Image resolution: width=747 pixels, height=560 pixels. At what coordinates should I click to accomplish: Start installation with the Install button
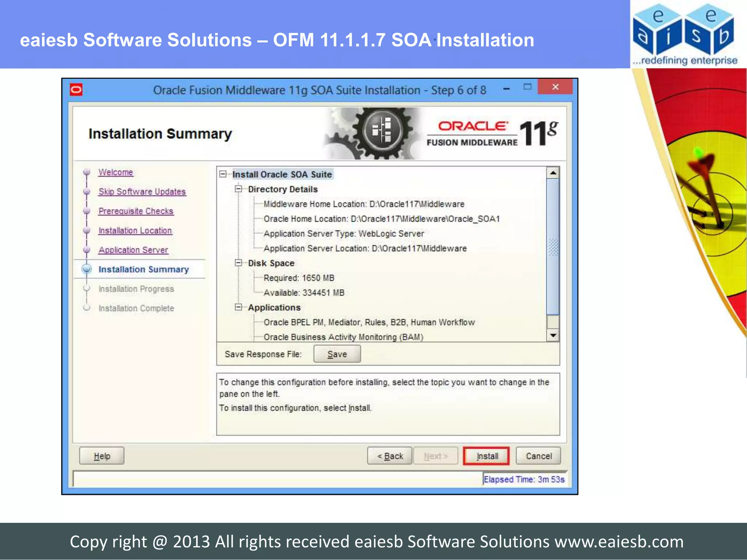point(487,456)
